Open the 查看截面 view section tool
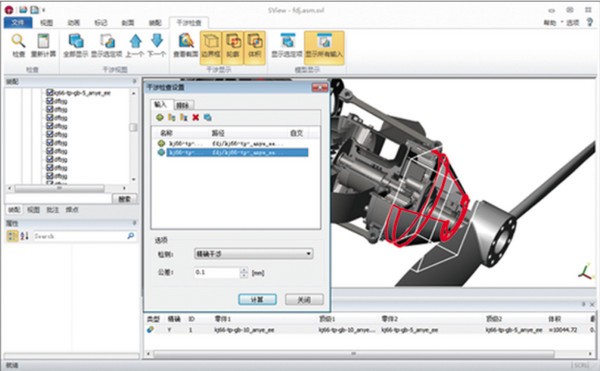Viewport: 600px width, 371px height. pos(186,41)
